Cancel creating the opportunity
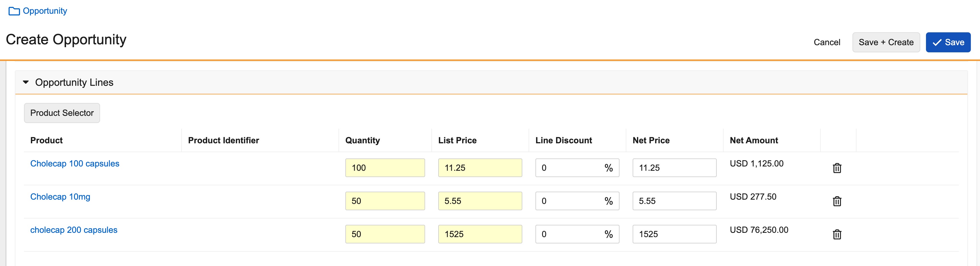This screenshot has height=266, width=980. [x=827, y=42]
